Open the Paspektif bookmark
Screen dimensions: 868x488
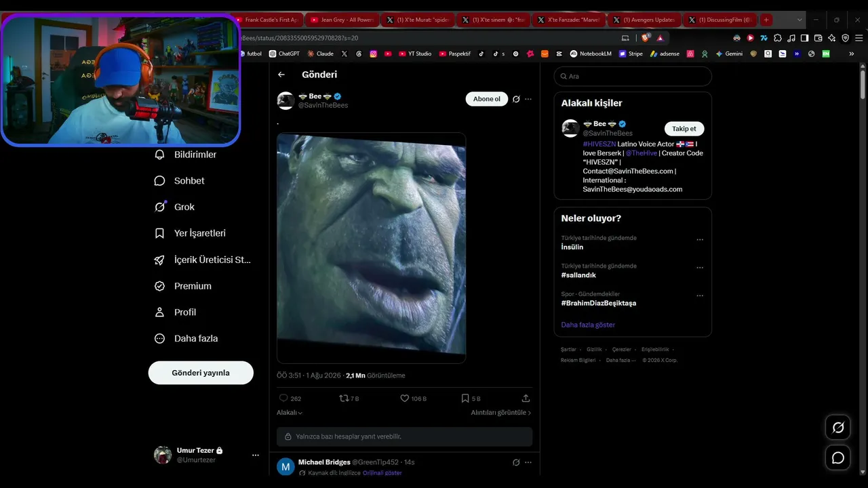(455, 54)
